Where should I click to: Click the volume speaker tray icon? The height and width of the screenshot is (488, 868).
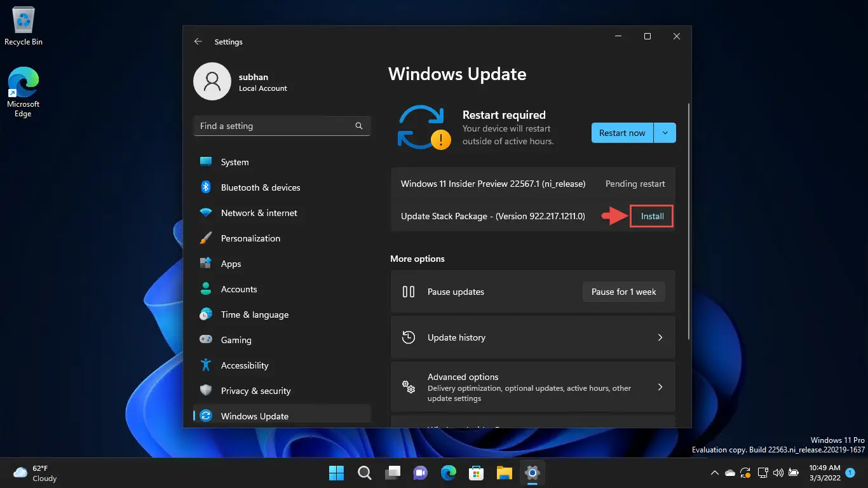point(778,473)
